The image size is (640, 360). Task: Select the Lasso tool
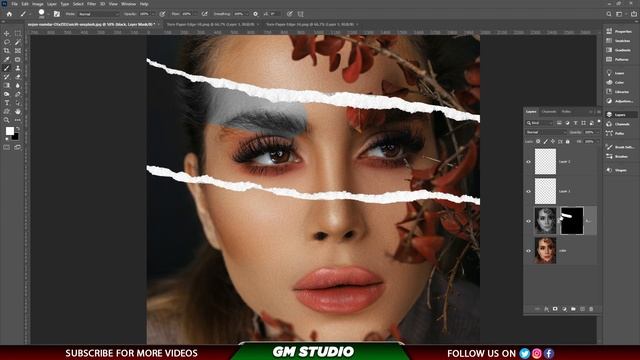click(7, 42)
